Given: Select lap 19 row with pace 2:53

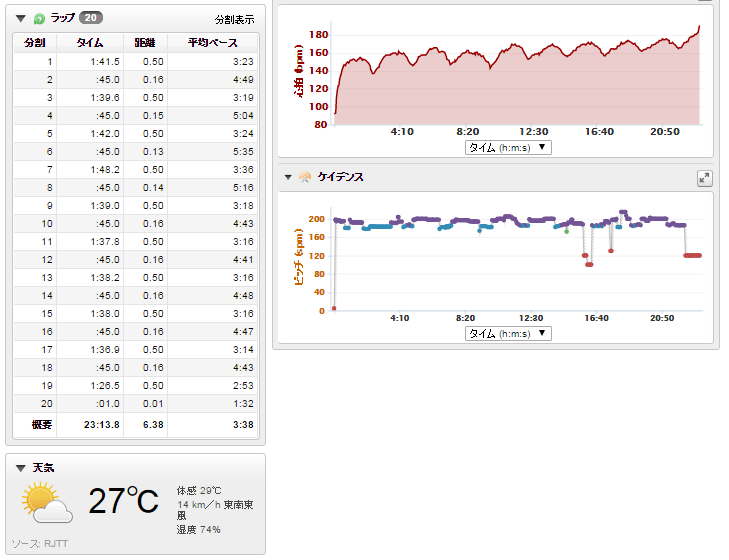Looking at the screenshot, I should (135, 384).
